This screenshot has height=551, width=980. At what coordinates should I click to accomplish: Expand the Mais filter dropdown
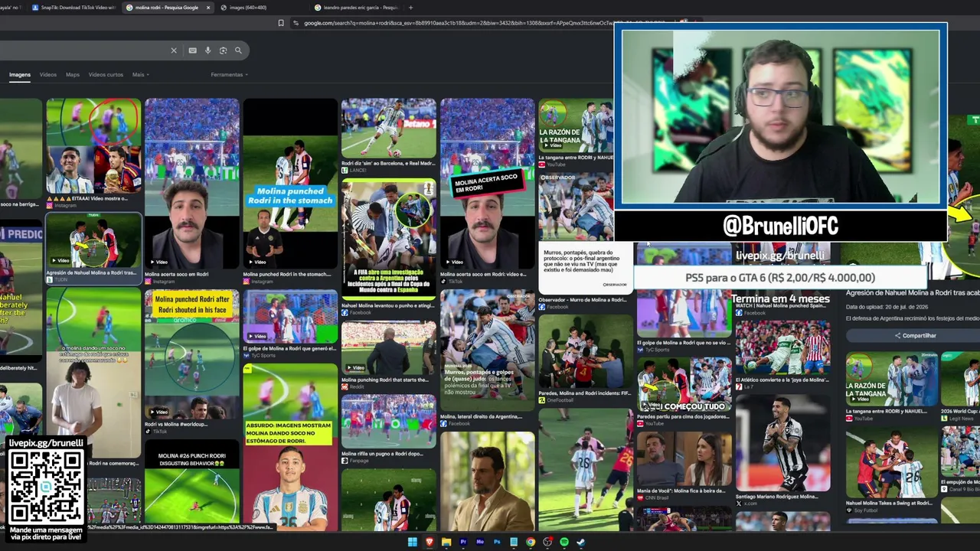click(140, 75)
